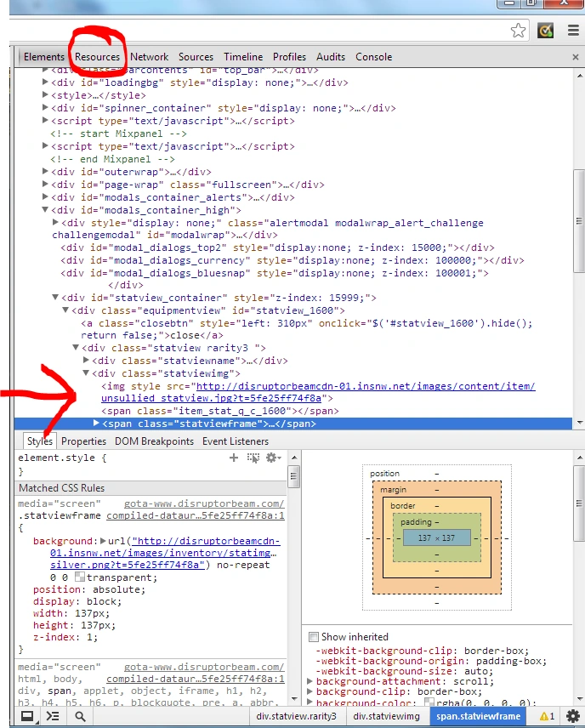Expand the modals_container_alerts div node
This screenshot has width=585, height=728.
click(x=46, y=196)
